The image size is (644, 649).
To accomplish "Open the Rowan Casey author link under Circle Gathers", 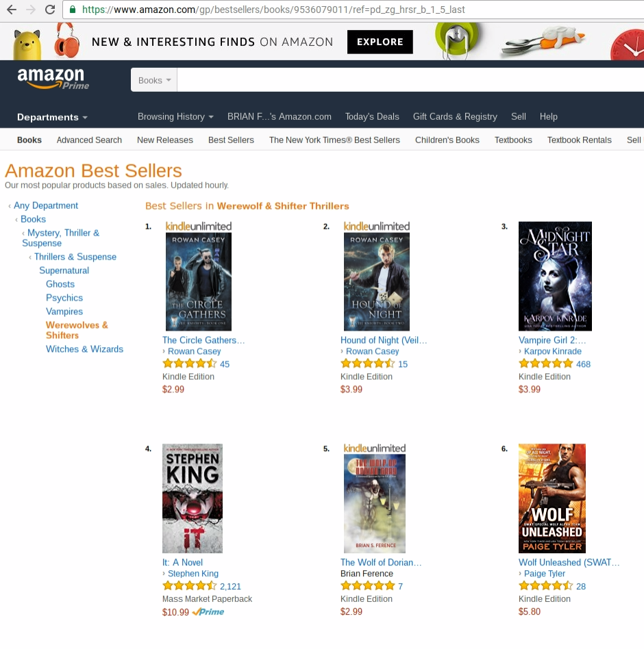I will (x=195, y=351).
